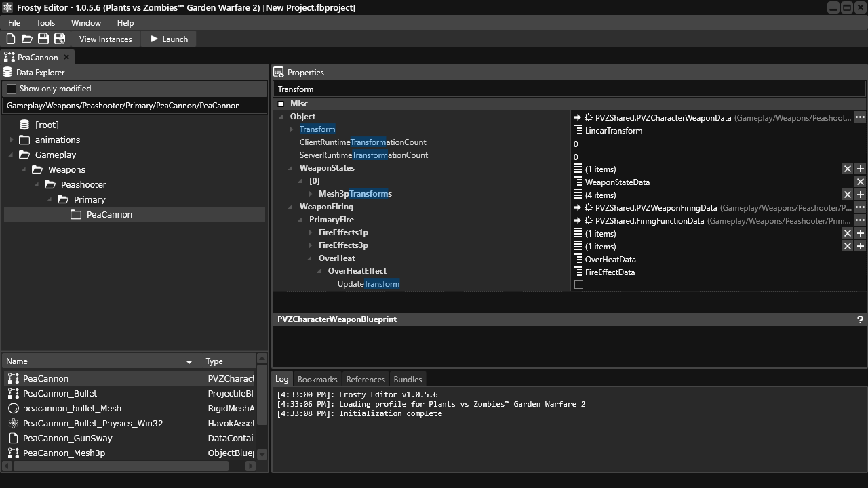Open the File menu

coord(14,23)
